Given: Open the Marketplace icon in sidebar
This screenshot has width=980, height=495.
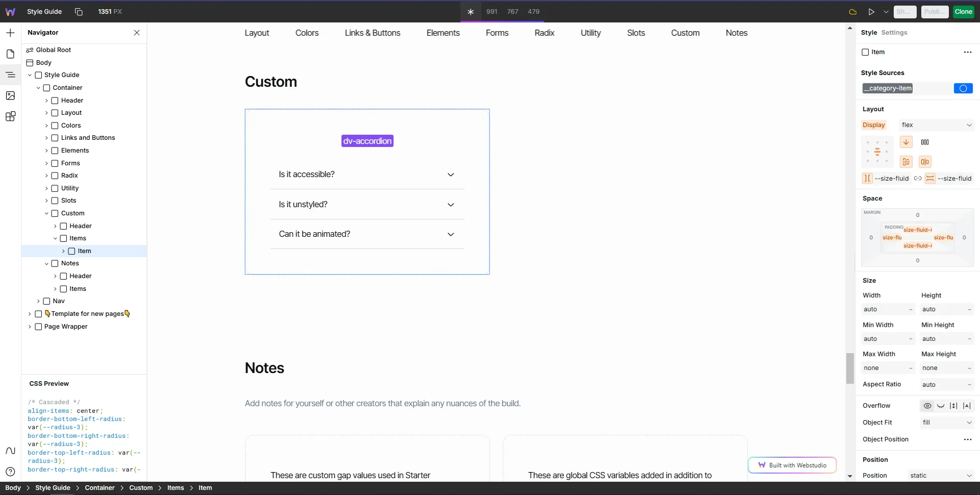Looking at the screenshot, I should [10, 116].
